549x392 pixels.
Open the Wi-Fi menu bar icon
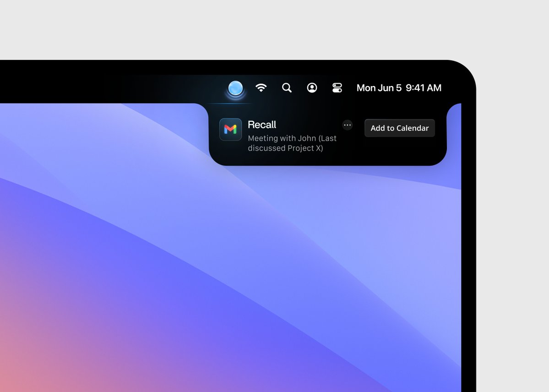(261, 87)
